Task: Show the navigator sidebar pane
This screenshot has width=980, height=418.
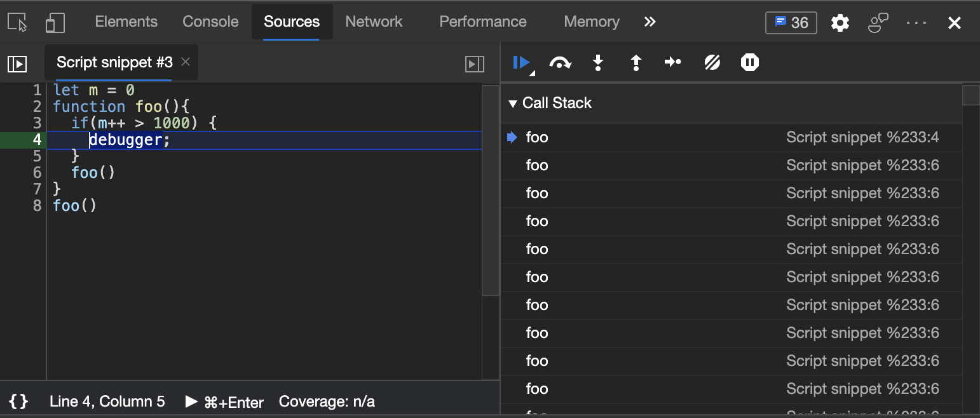Action: point(17,64)
